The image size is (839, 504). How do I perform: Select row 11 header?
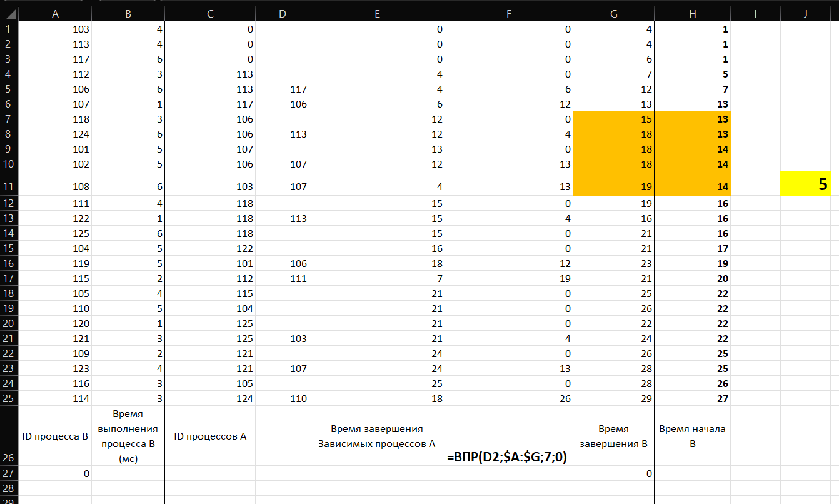(9, 186)
